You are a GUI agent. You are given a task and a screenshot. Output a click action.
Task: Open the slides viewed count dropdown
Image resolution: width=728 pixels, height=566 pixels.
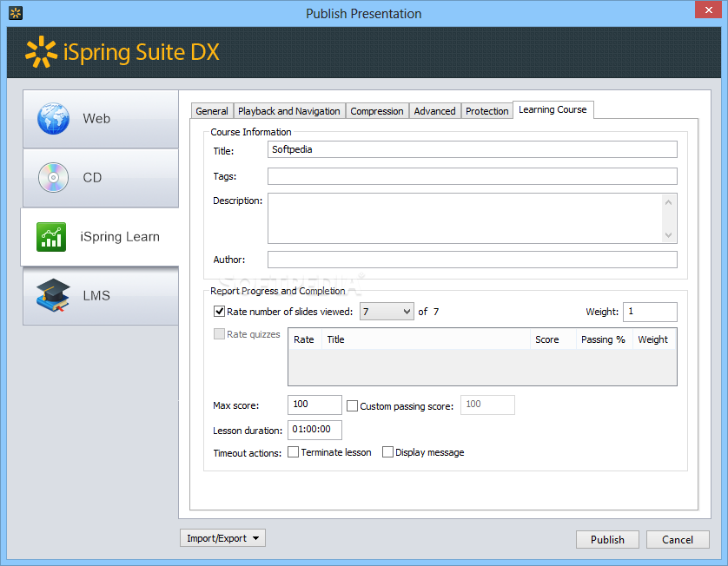[x=387, y=312]
